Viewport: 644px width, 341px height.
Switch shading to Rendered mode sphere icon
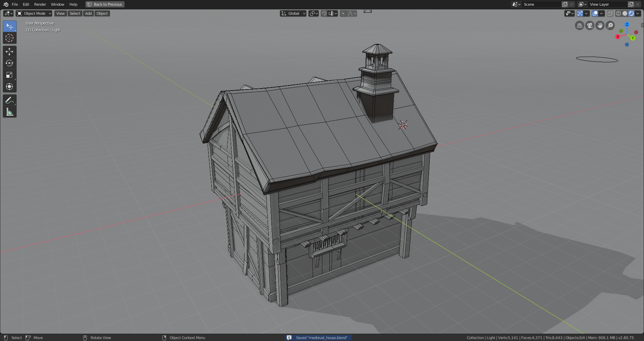pos(632,13)
